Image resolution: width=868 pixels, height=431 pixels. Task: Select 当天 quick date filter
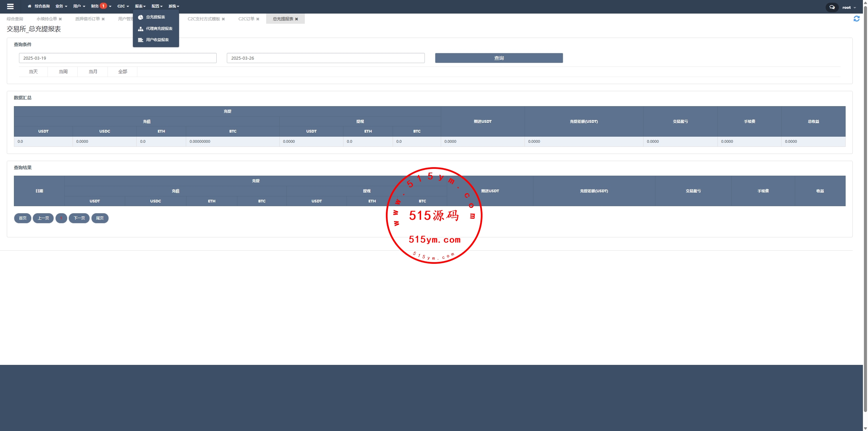point(33,72)
